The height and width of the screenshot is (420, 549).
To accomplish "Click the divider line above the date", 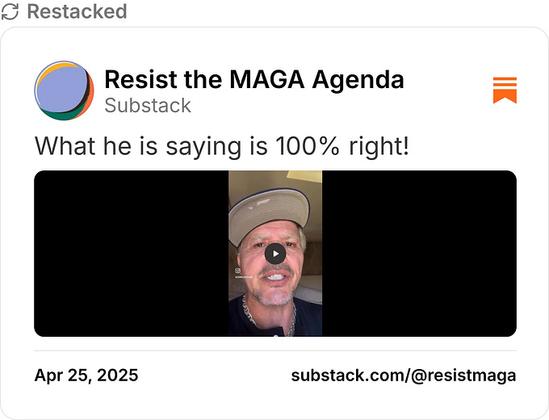I will 275,350.
